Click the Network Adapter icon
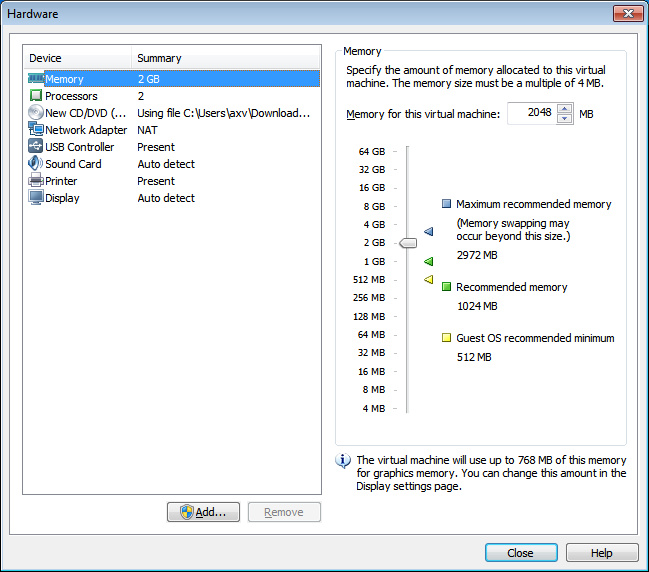Screen dimensions: 649x572 coord(36,129)
